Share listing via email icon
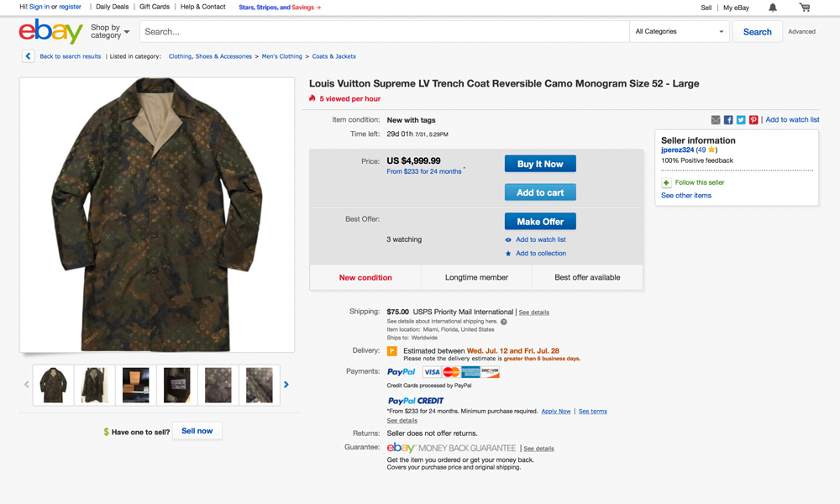This screenshot has width=840, height=504. click(x=716, y=120)
